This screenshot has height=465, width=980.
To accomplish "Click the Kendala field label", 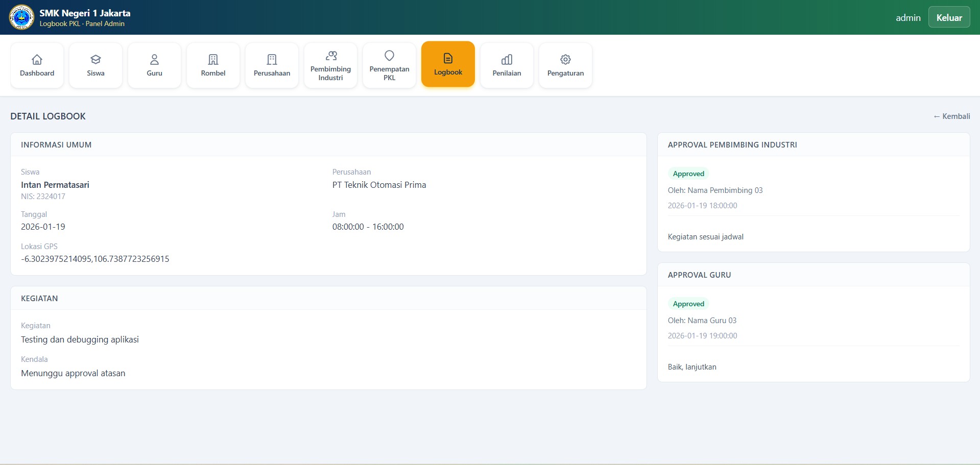I will 34,359.
